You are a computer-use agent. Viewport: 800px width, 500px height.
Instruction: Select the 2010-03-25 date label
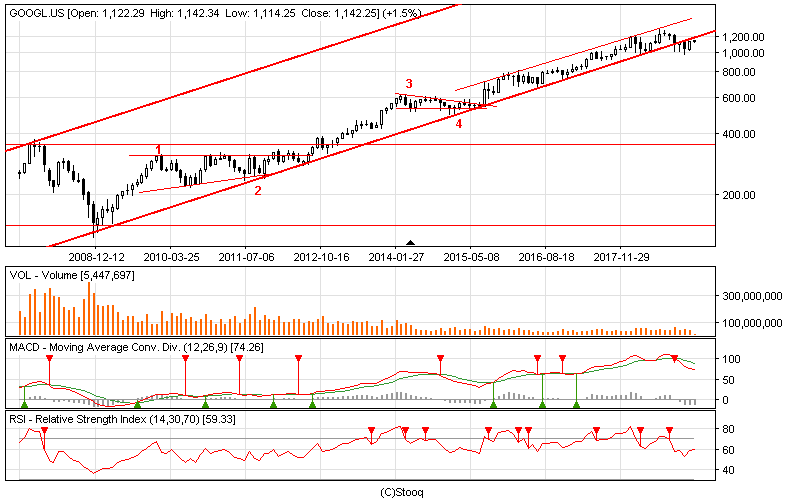coord(171,257)
